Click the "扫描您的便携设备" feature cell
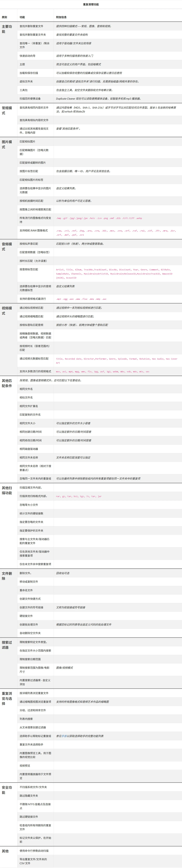The image size is (182, 868). pos(35,99)
